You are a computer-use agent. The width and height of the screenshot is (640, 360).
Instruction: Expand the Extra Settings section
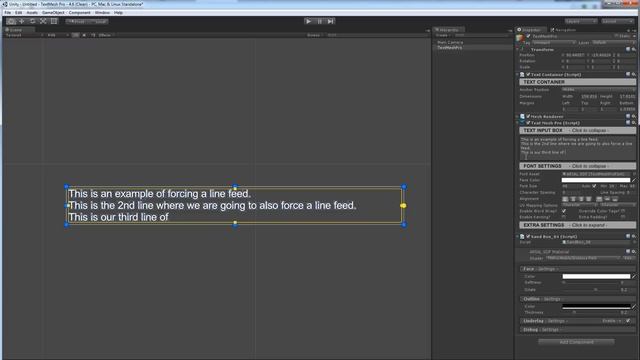(x=578, y=225)
